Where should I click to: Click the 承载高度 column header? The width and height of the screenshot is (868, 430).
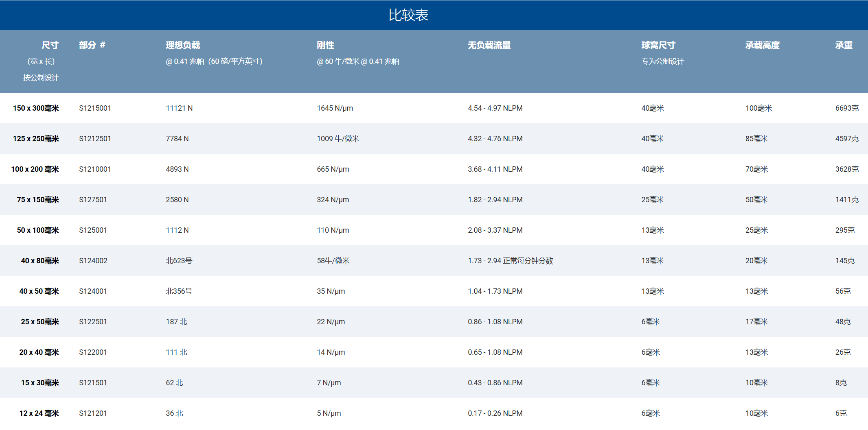(762, 45)
